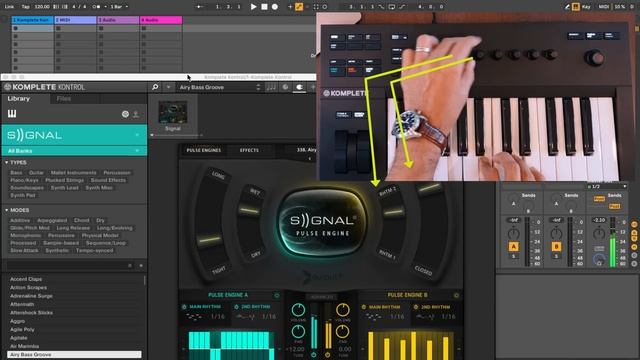Toggle the MIDI map mode button
This screenshot has width=640, height=360.
pyautogui.click(x=603, y=7)
